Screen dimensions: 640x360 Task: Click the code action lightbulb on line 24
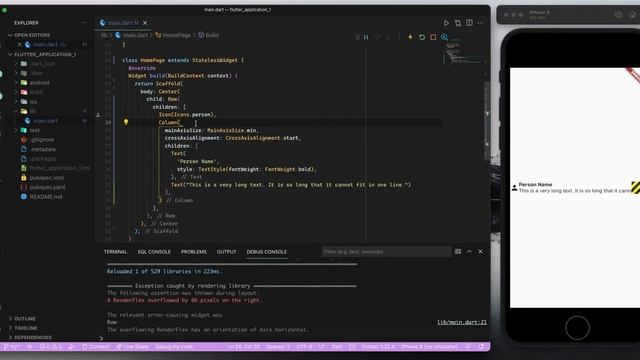[x=126, y=122]
